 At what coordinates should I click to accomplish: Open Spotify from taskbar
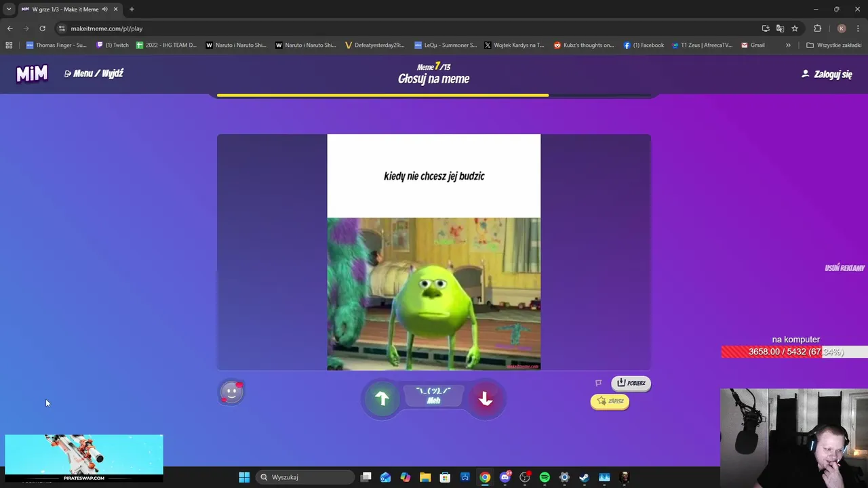545,477
